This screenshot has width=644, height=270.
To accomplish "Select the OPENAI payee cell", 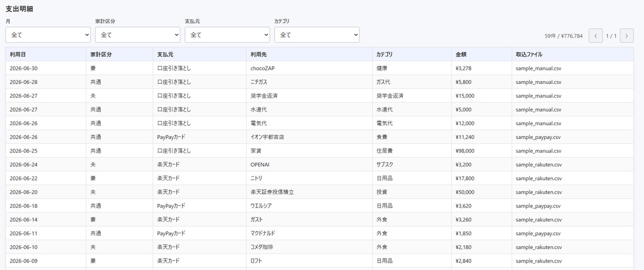I will (309, 164).
